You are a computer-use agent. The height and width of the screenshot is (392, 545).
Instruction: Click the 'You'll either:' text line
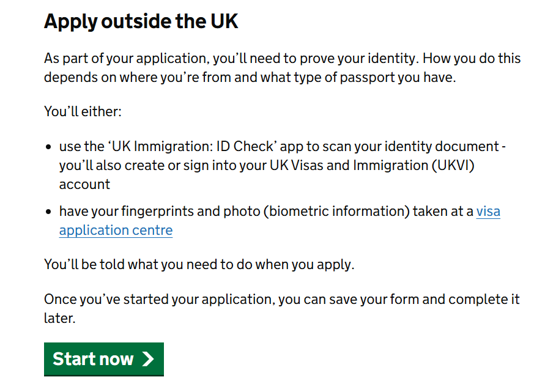(x=83, y=112)
